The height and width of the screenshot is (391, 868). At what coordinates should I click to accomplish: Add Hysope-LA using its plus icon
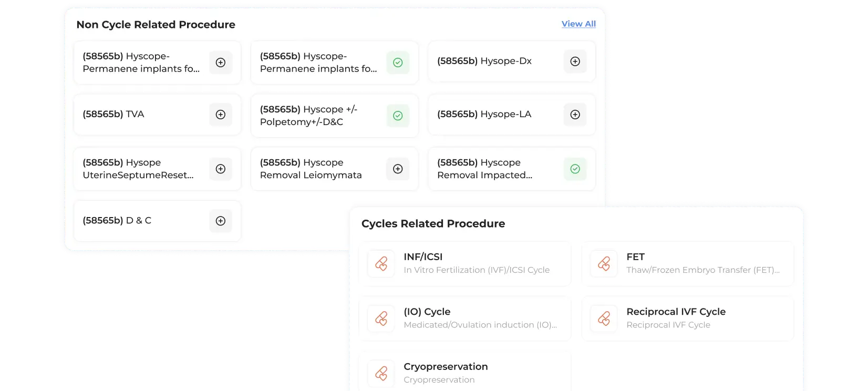click(575, 115)
